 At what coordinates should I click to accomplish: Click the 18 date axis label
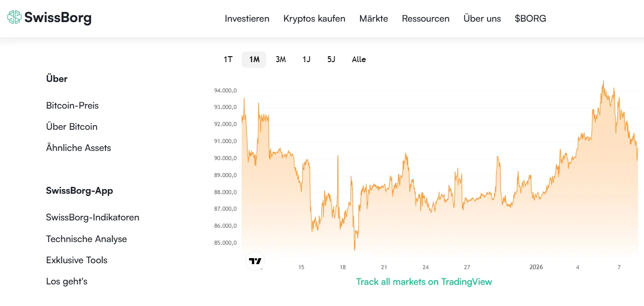coord(343,267)
